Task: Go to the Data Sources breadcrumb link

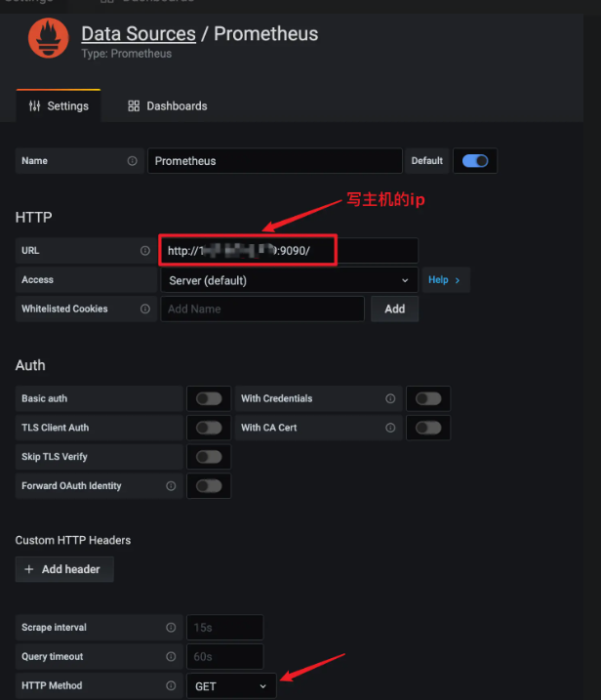Action: point(139,33)
